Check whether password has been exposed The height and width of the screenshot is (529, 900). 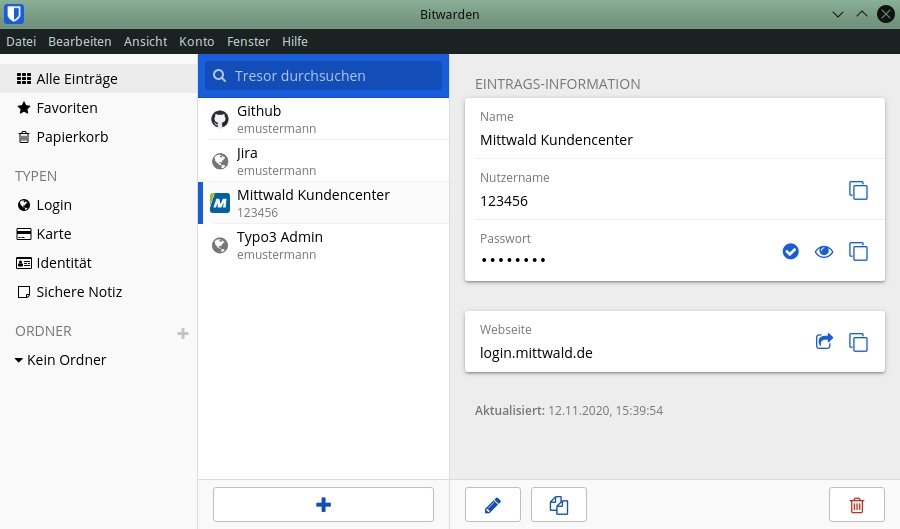click(790, 251)
